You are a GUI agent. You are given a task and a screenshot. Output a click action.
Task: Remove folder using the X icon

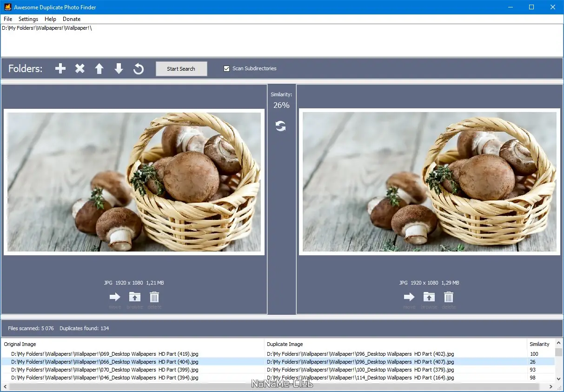80,69
